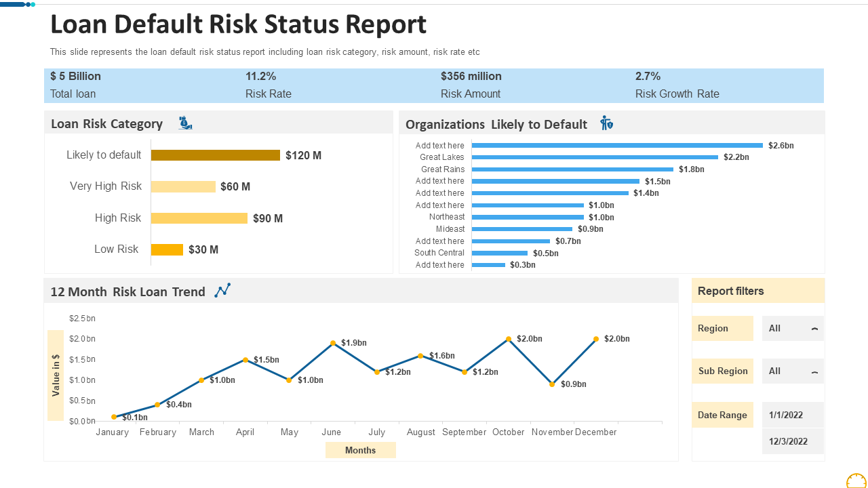The height and width of the screenshot is (488, 868).
Task: Click the Report filters header
Action: tap(758, 291)
